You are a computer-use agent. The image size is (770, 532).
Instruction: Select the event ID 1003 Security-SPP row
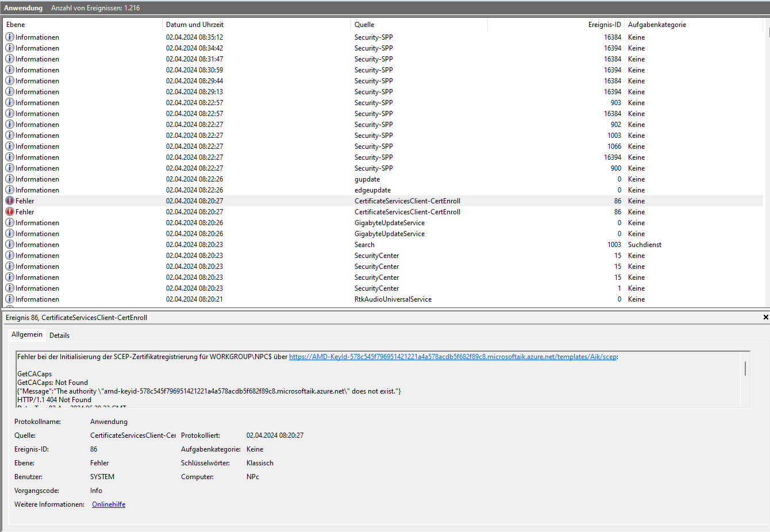384,136
